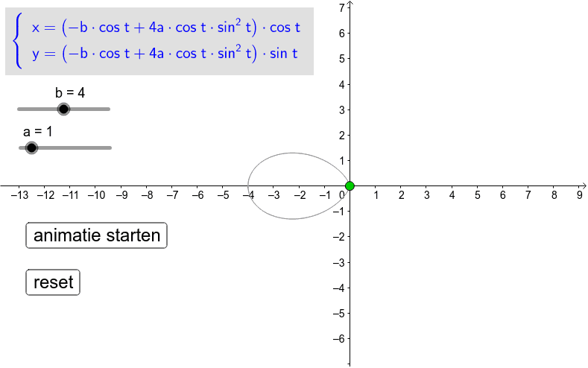Click the y-axis tick label 7

click(x=341, y=7)
